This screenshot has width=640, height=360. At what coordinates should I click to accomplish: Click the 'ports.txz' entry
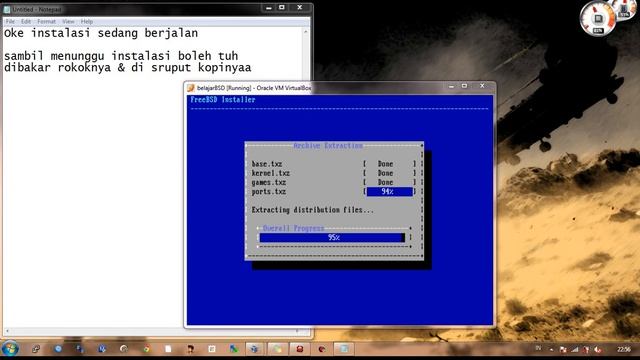pyautogui.click(x=269, y=192)
